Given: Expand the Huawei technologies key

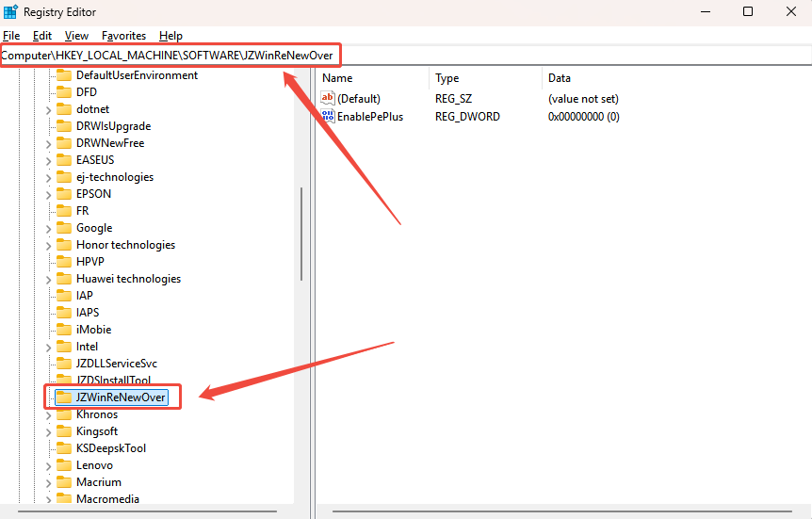Looking at the screenshot, I should (48, 279).
